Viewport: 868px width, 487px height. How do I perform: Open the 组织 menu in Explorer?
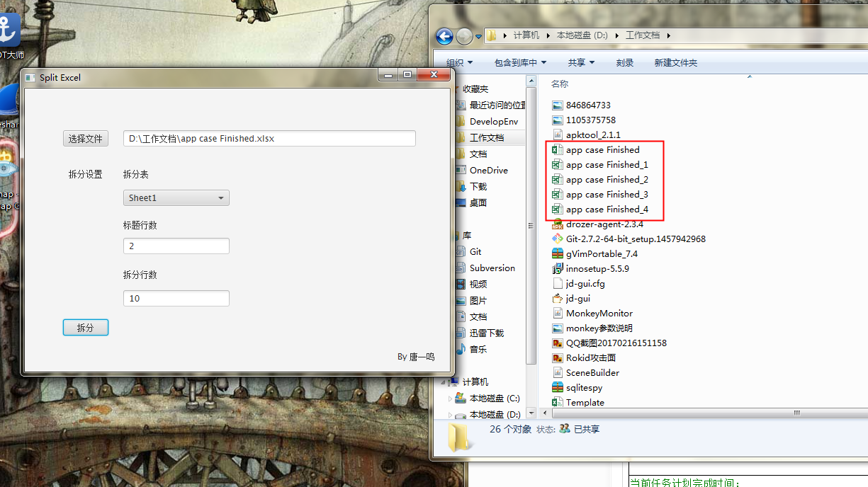(x=459, y=63)
